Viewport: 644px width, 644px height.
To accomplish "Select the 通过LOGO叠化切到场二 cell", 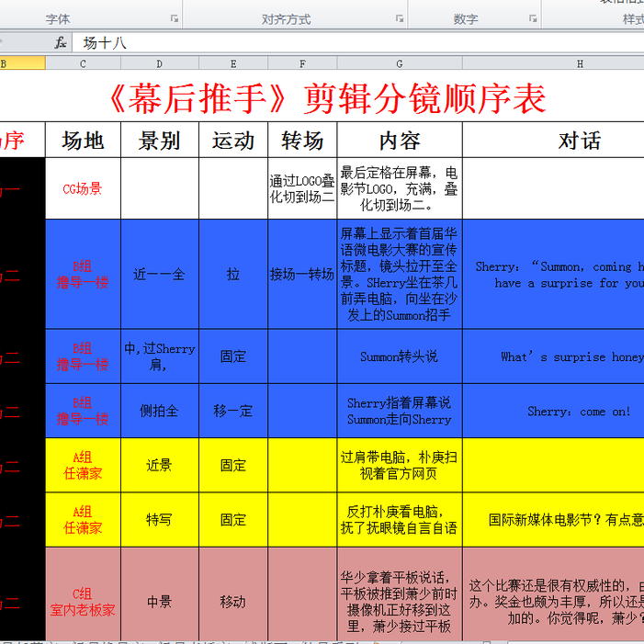I will click(x=302, y=188).
